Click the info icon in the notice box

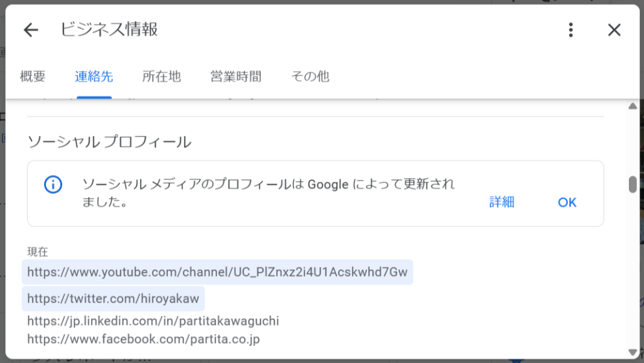[x=53, y=184]
